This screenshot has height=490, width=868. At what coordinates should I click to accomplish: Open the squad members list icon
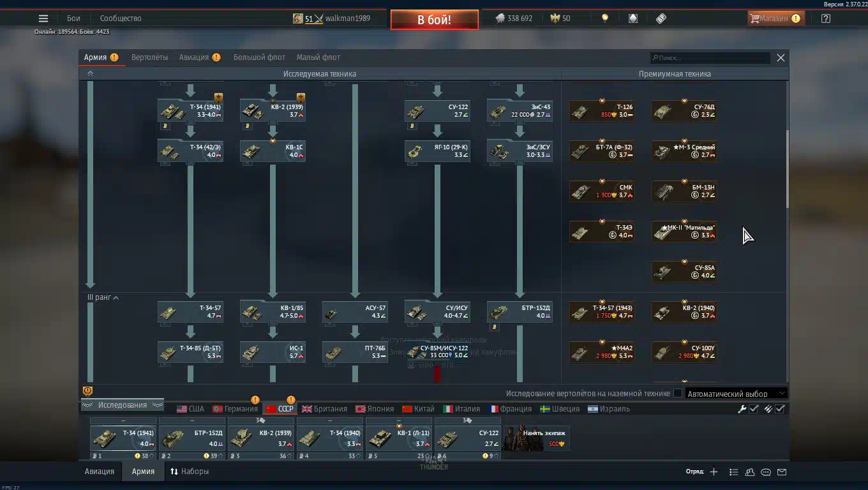[x=734, y=472]
